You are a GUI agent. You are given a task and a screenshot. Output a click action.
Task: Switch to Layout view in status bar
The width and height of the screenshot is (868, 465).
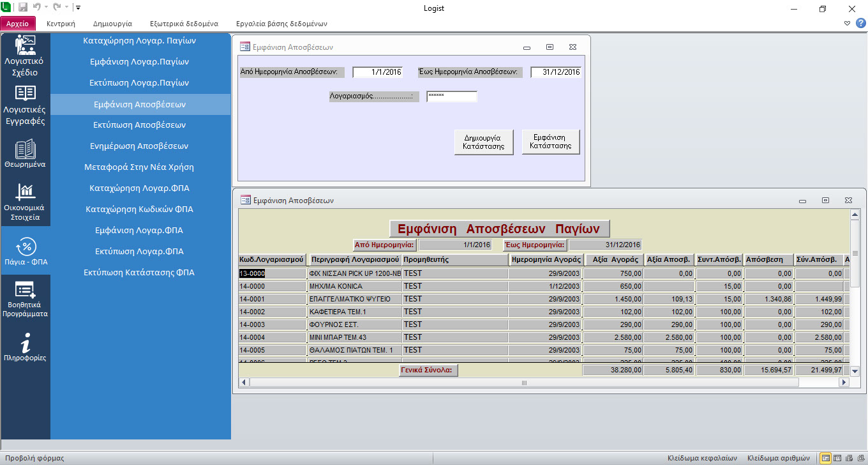848,458
